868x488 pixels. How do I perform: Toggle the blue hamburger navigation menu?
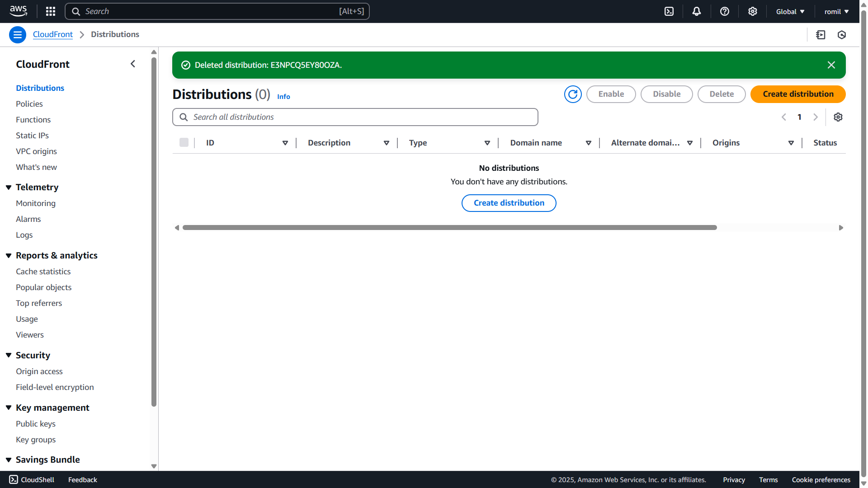(x=18, y=35)
